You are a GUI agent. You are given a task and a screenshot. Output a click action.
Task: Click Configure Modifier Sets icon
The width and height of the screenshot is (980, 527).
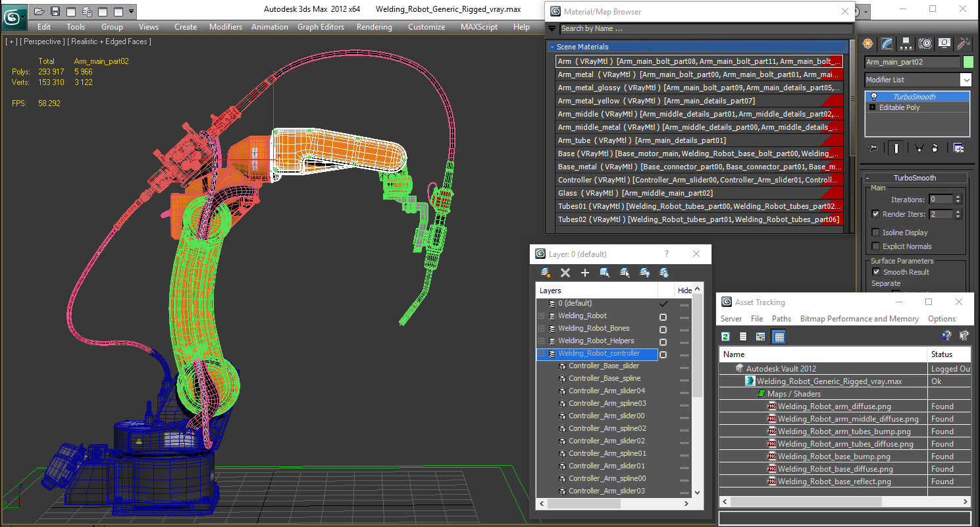(958, 148)
